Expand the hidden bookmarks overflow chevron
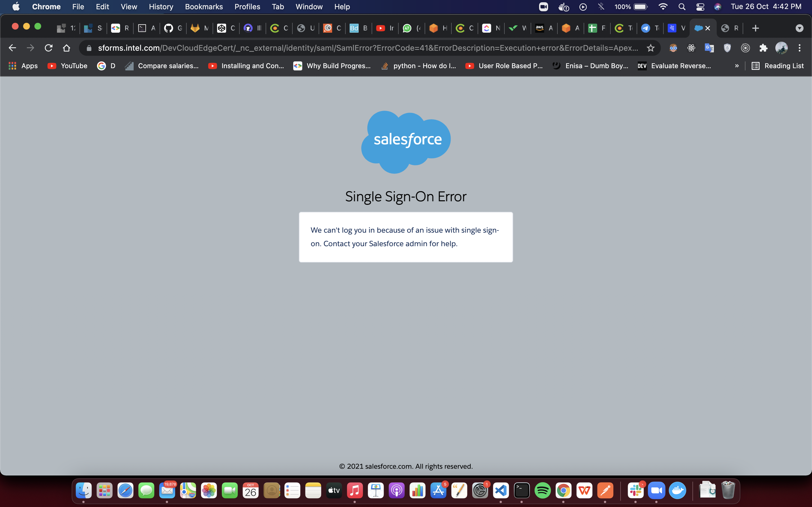 [736, 66]
